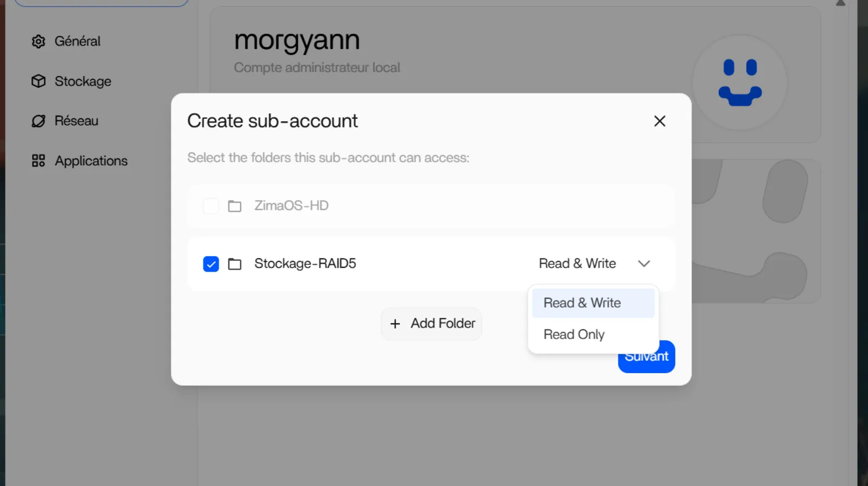Click the gear icon beside Général

tap(39, 41)
